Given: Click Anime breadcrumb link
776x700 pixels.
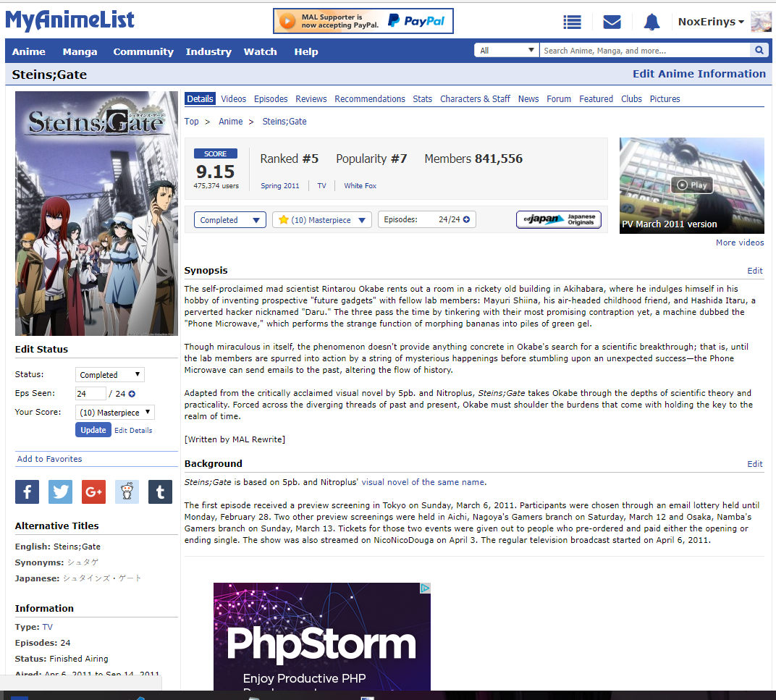Looking at the screenshot, I should (231, 122).
